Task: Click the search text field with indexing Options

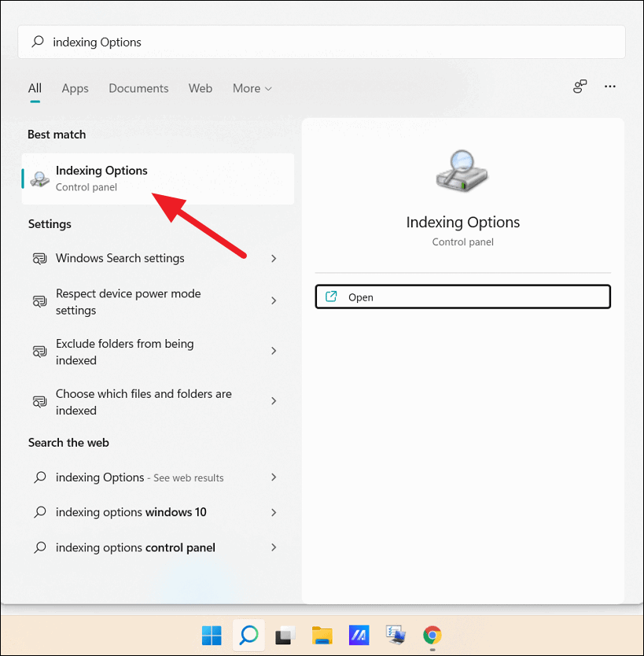Action: pos(322,42)
